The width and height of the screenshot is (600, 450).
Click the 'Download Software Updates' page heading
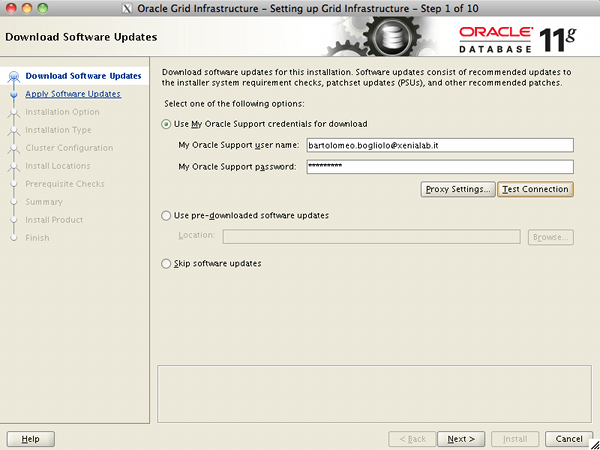(81, 37)
